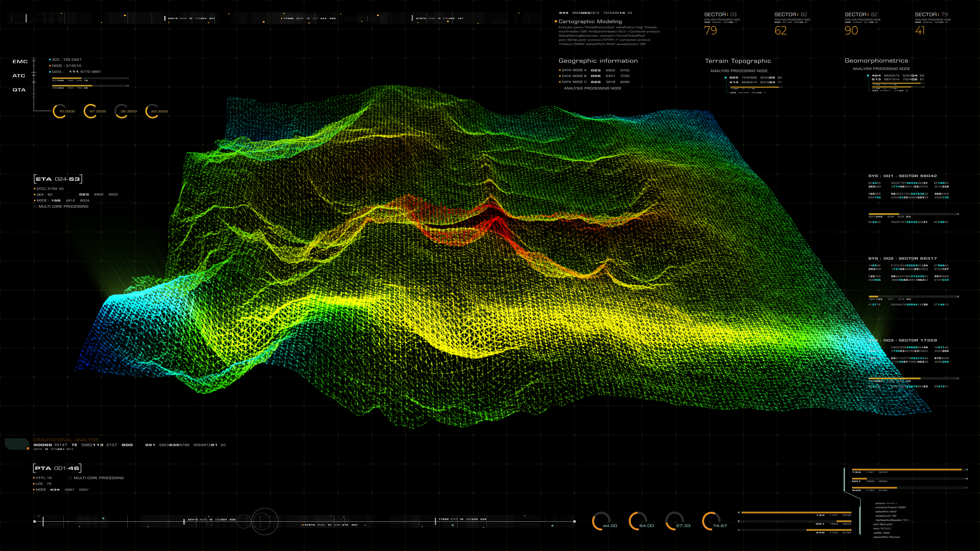Viewport: 980px width, 551px height.
Task: Click the 70.0000 circular gauge
Action: pos(60,111)
